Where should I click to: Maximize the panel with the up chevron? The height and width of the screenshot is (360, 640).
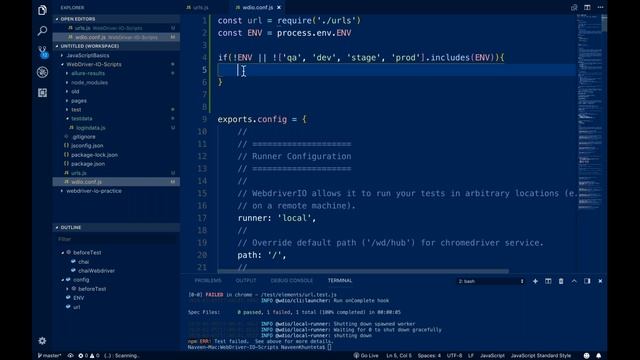coord(574,281)
